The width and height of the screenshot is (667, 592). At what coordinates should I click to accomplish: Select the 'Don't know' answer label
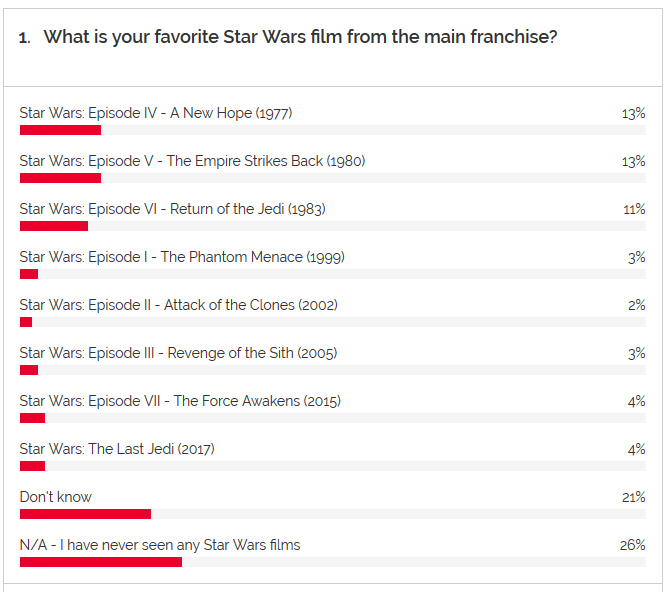click(x=56, y=497)
